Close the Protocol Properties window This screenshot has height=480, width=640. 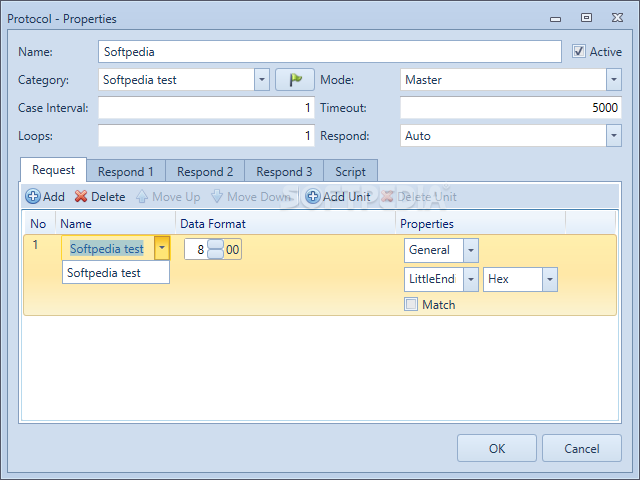pos(617,18)
